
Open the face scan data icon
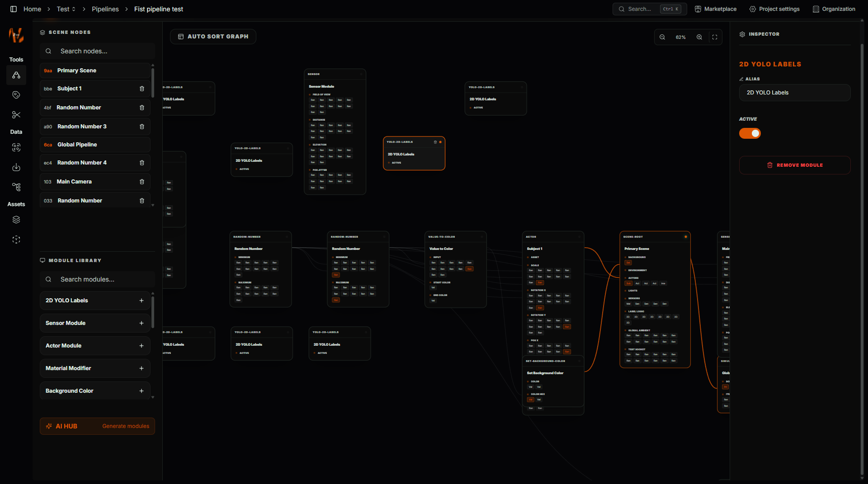(x=16, y=147)
